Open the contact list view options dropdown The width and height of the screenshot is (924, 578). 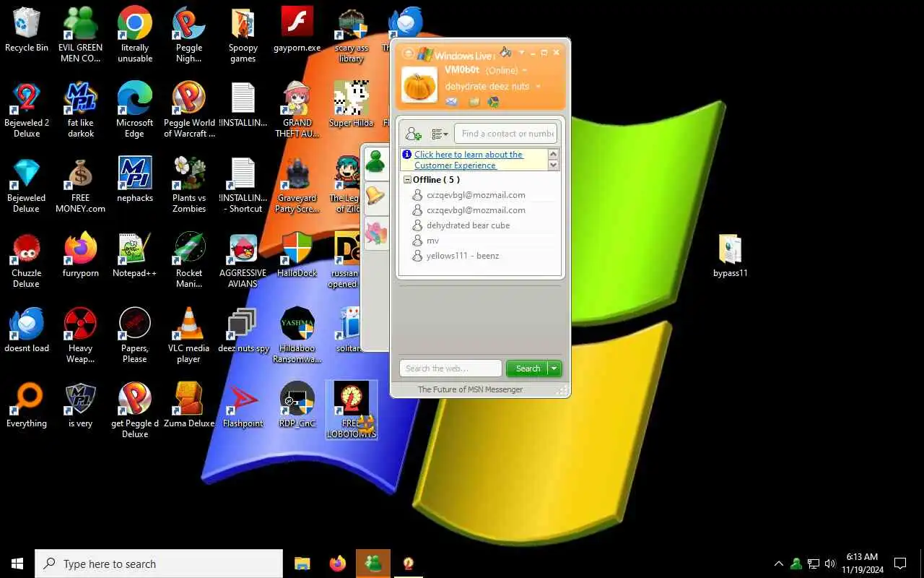coord(440,134)
